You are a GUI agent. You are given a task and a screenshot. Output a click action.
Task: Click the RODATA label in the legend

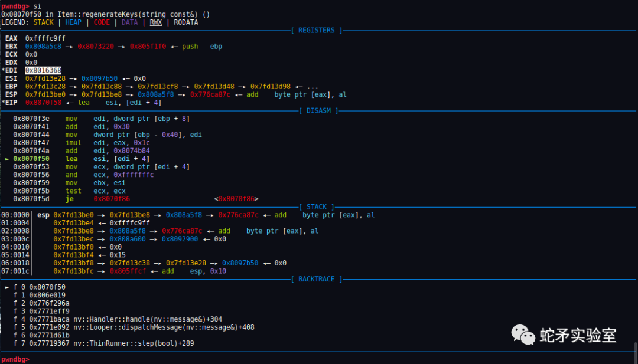coord(186,22)
